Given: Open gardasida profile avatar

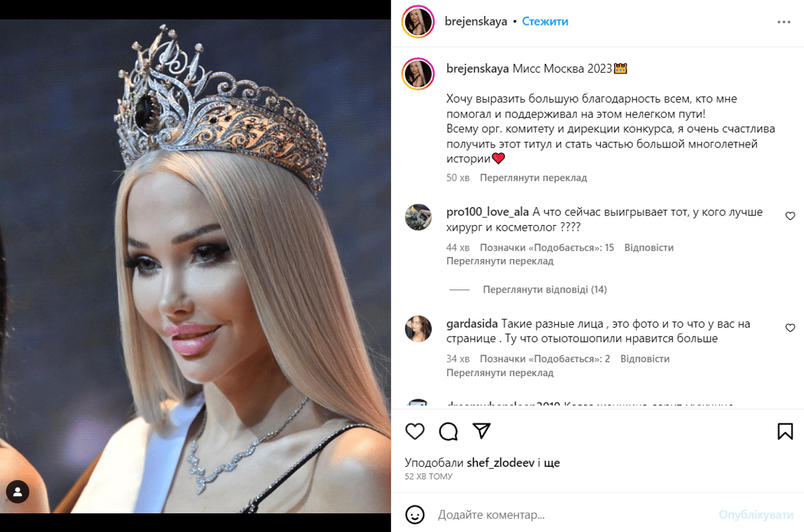Looking at the screenshot, I should tap(418, 329).
